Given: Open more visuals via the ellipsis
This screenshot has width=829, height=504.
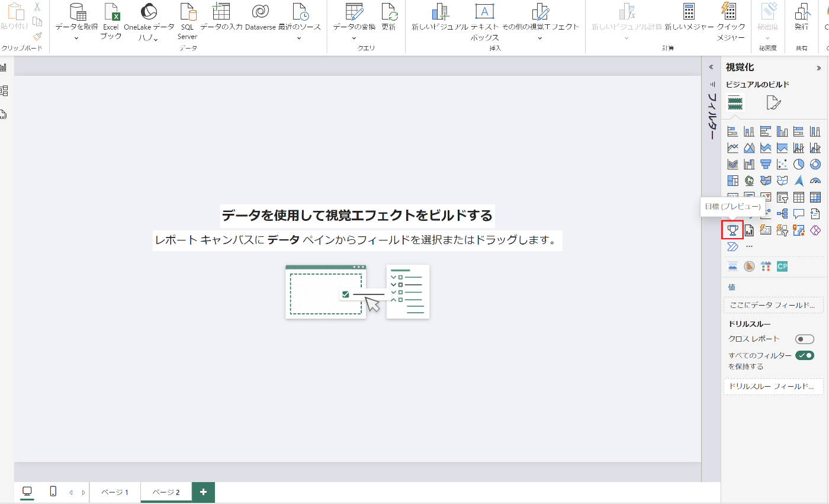Looking at the screenshot, I should (749, 246).
